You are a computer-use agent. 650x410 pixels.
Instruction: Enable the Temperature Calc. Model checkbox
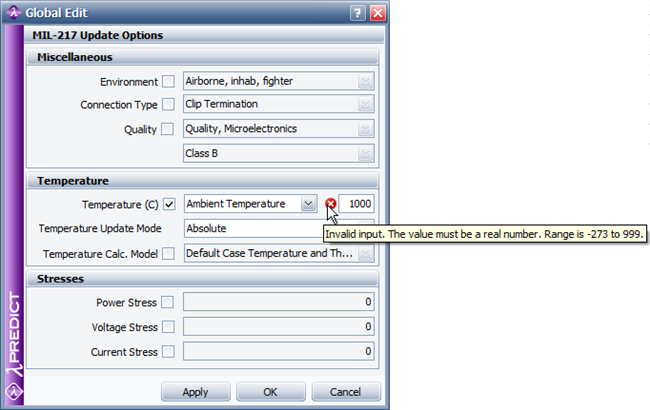click(168, 253)
